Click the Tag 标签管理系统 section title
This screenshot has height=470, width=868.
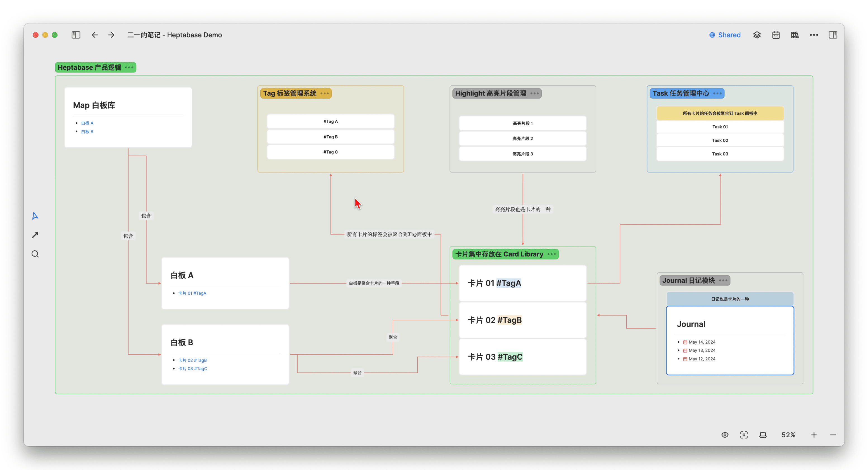(x=290, y=93)
